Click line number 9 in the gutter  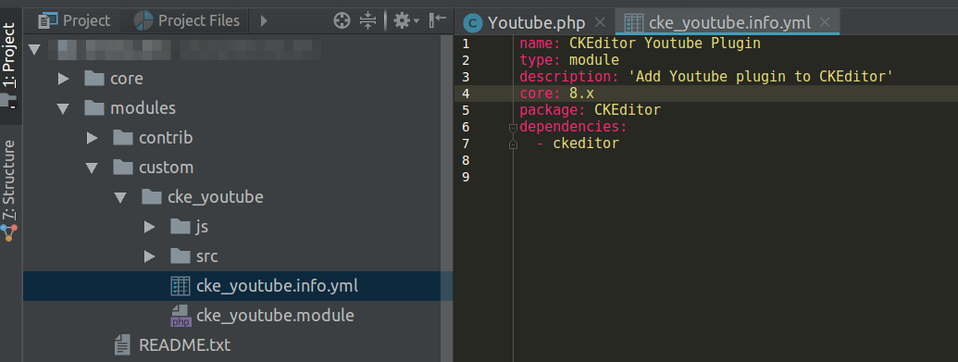click(x=466, y=177)
